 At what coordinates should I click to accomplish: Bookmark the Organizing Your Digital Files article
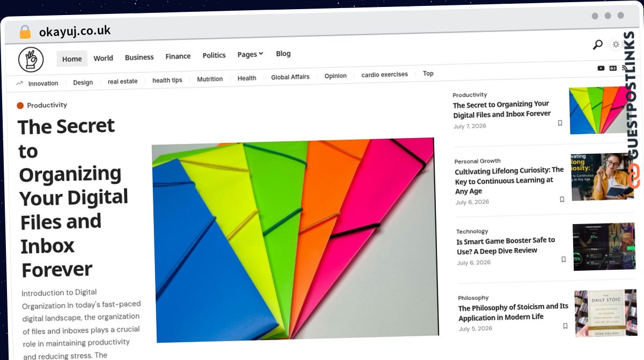pos(560,123)
